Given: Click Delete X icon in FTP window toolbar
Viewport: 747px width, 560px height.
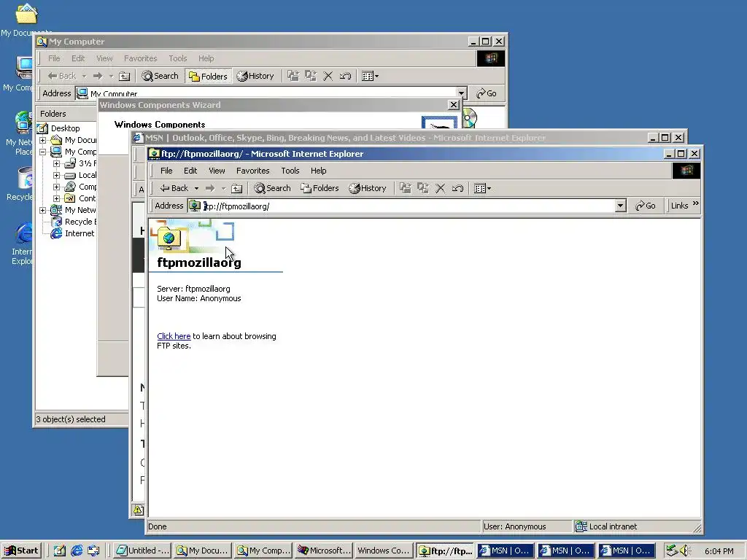Looking at the screenshot, I should click(x=440, y=188).
